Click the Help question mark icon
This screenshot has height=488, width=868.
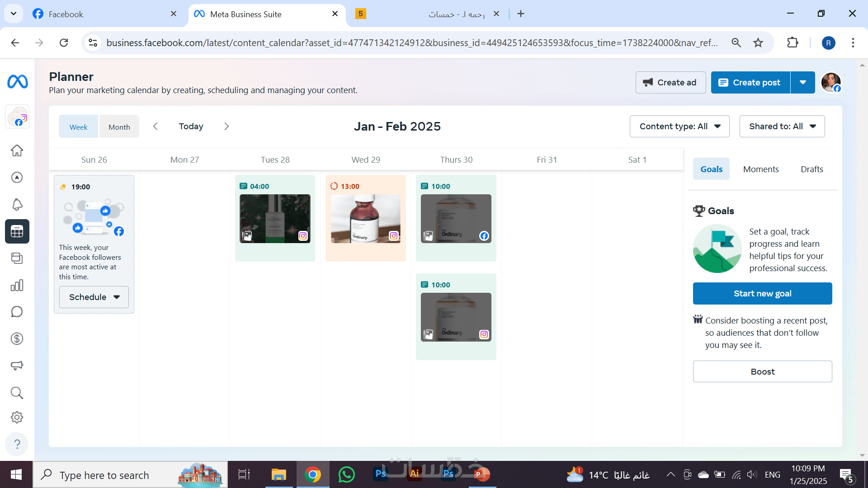point(17,444)
